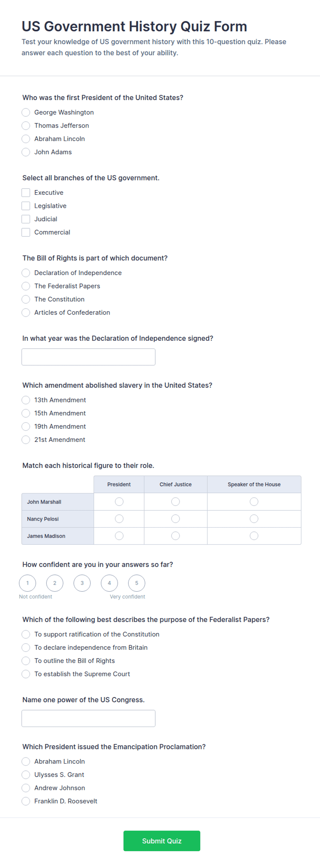320x868 pixels.
Task: Rate confidence level 3
Action: pos(82,583)
